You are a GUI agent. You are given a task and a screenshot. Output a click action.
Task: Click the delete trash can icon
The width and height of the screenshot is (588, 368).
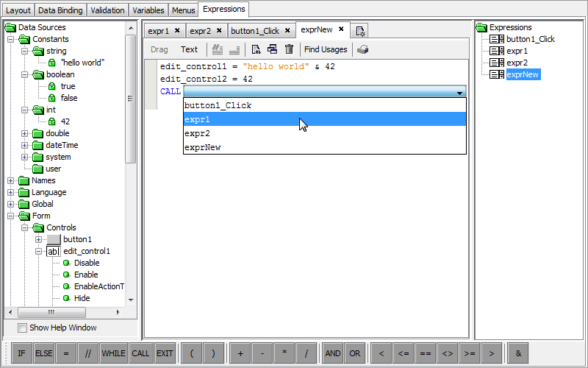point(289,49)
